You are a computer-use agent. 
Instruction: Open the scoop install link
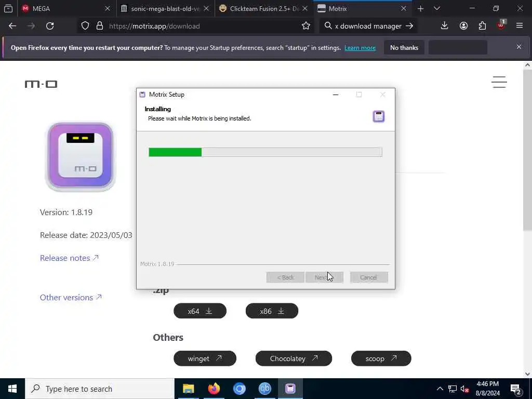coord(381,358)
